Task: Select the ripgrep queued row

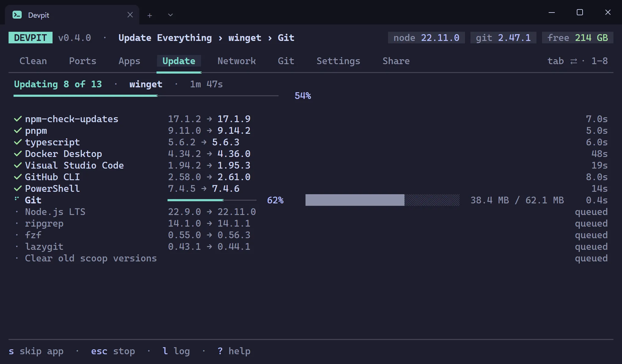Action: click(x=311, y=223)
